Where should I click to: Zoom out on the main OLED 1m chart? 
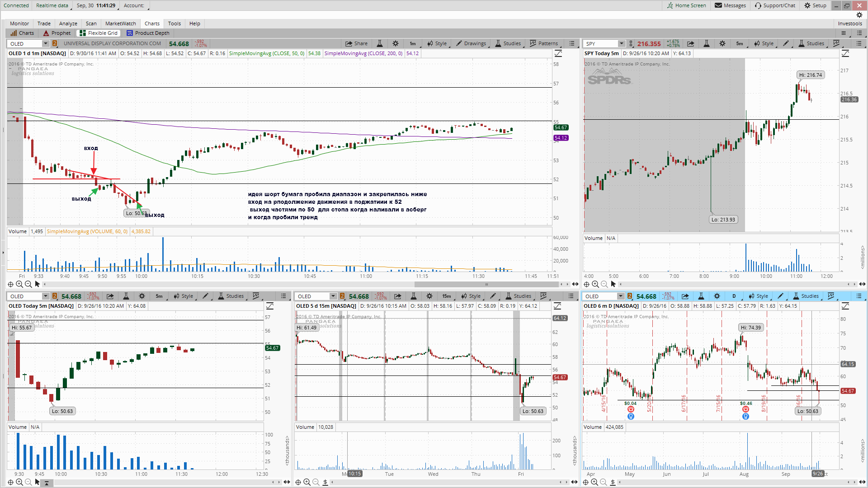28,284
